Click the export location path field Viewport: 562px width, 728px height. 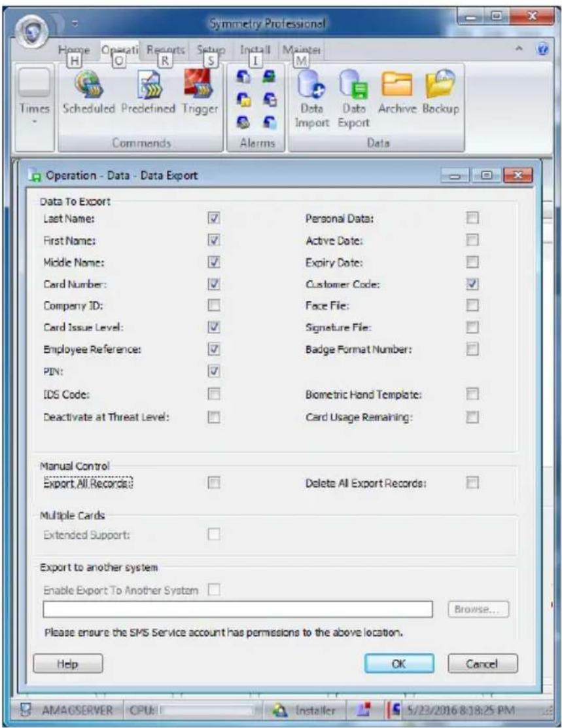pyautogui.click(x=237, y=609)
